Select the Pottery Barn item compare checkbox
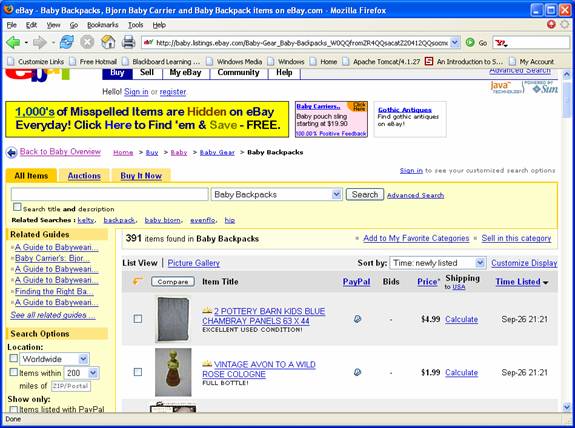This screenshot has width=575, height=428. (138, 319)
